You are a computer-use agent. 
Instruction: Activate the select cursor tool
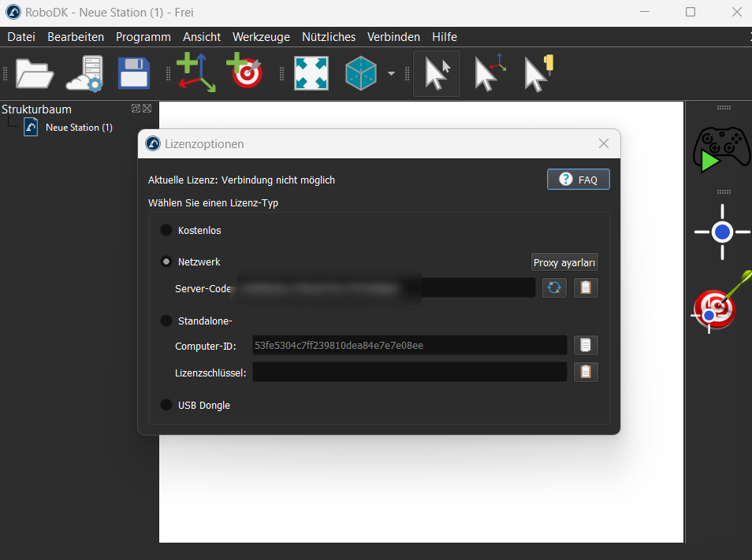[x=437, y=74]
